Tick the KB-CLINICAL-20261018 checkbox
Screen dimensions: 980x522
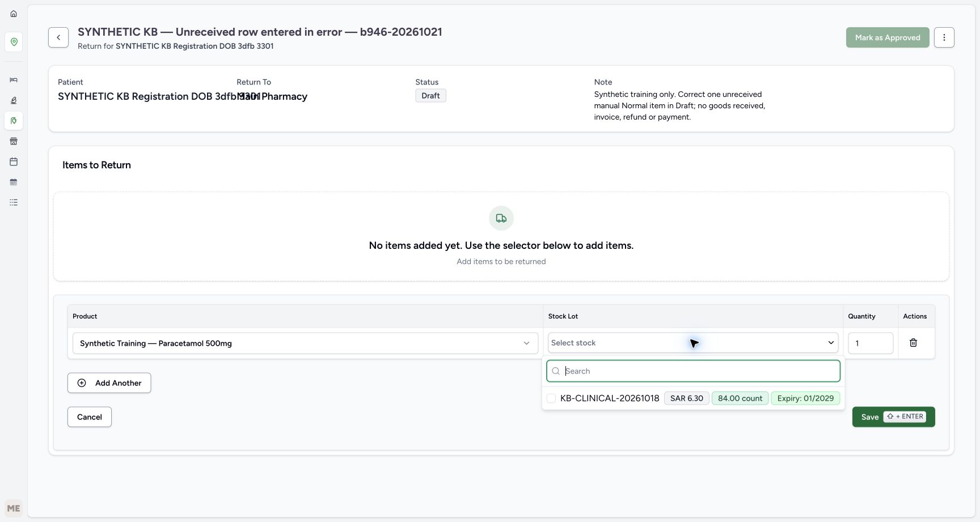(x=551, y=398)
